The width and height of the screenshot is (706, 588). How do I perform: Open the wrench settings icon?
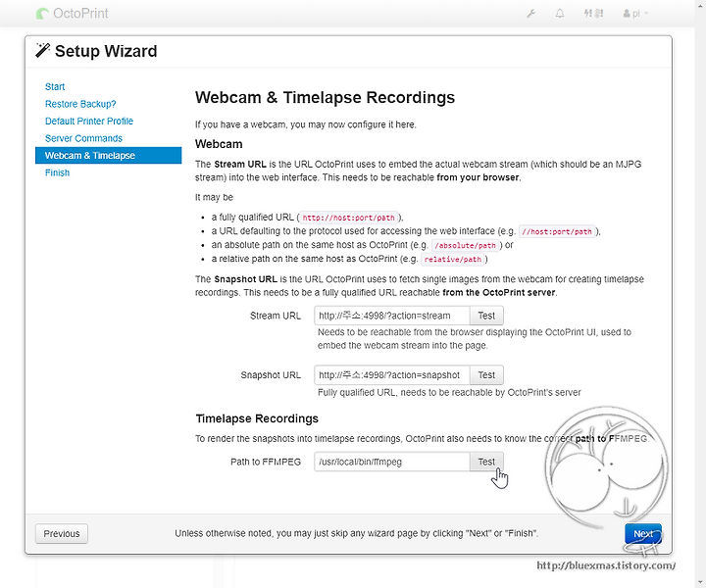point(530,14)
